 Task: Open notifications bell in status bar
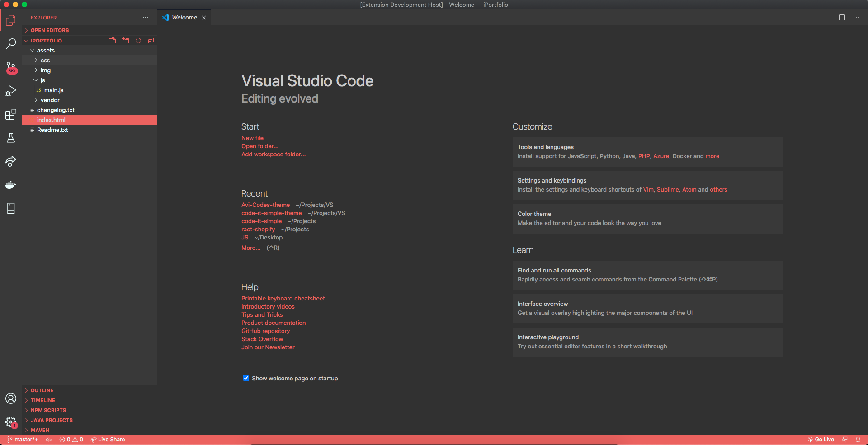pos(858,440)
